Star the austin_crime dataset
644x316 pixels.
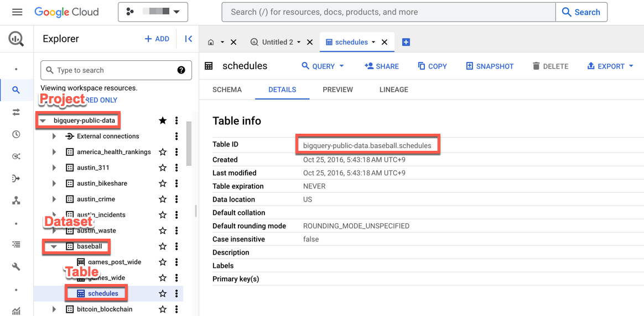click(163, 199)
